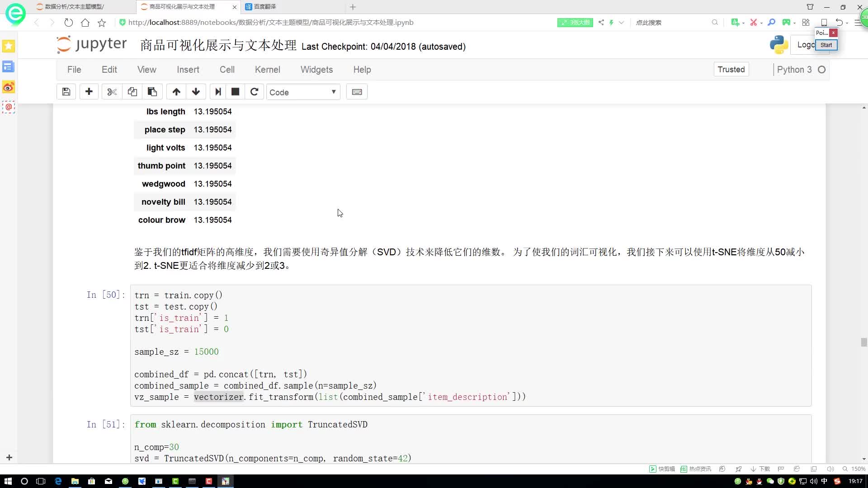Image resolution: width=868 pixels, height=488 pixels.
Task: Open favorites star in left sidebar
Action: click(9, 46)
